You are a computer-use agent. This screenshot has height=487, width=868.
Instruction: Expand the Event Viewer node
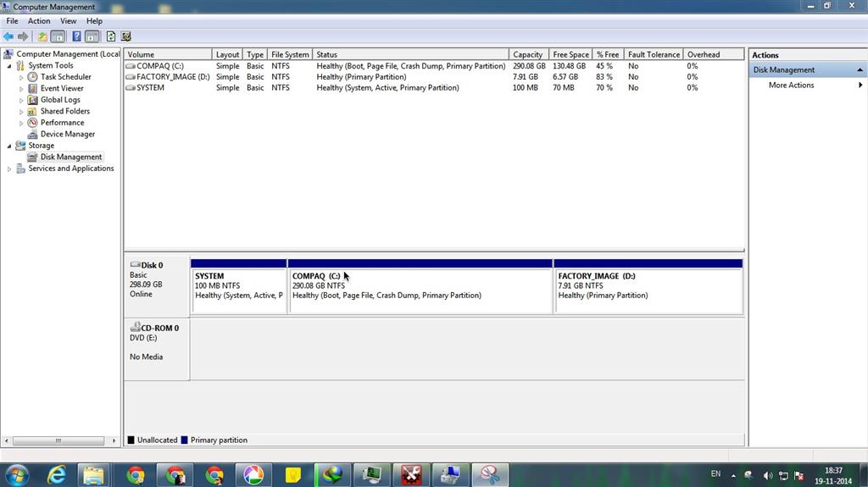click(x=21, y=89)
